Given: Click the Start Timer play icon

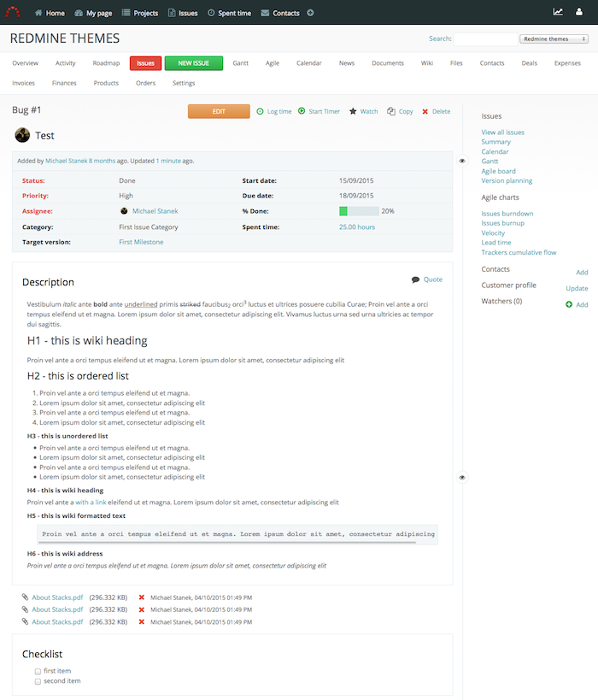Looking at the screenshot, I should tap(302, 111).
